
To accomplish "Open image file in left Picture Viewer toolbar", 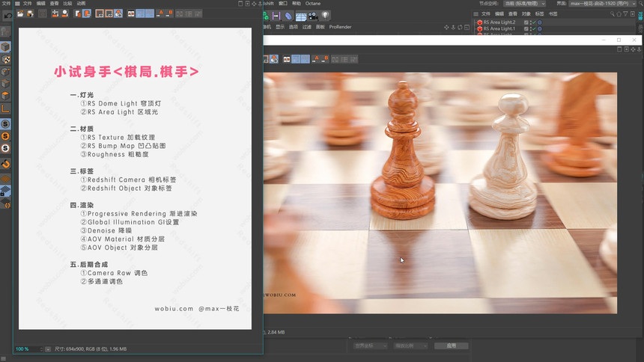I will (x=20, y=13).
